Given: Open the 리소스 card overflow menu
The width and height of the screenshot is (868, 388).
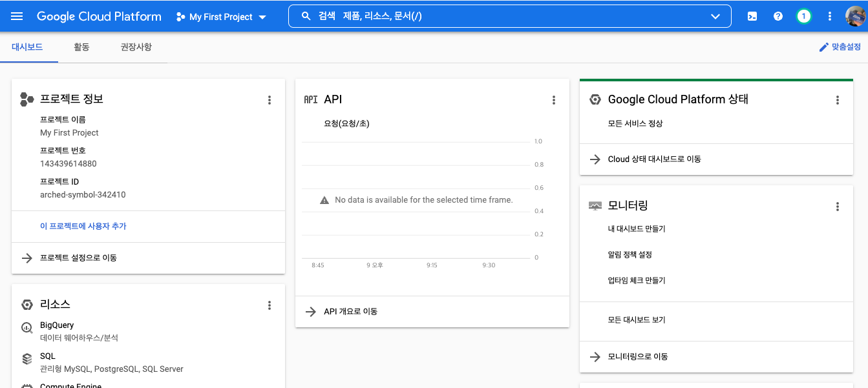Looking at the screenshot, I should tap(270, 305).
